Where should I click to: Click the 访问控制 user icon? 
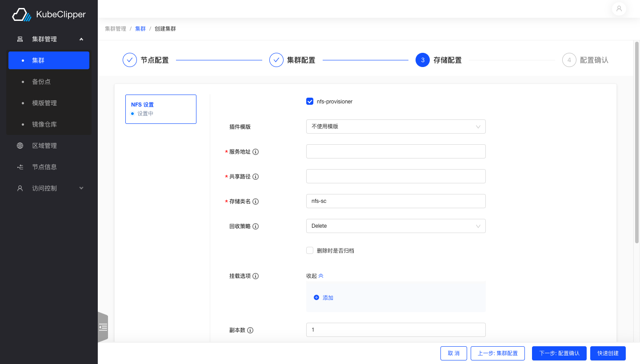pyautogui.click(x=20, y=188)
